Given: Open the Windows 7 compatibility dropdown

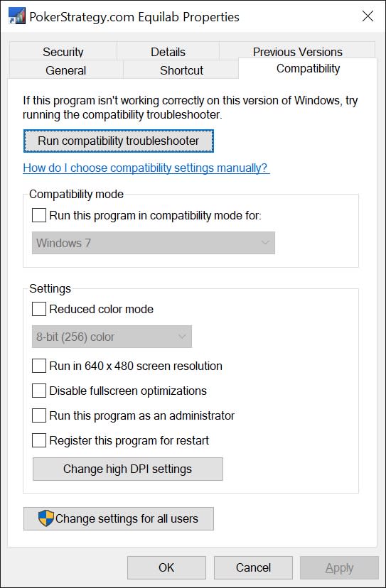Looking at the screenshot, I should [x=154, y=243].
